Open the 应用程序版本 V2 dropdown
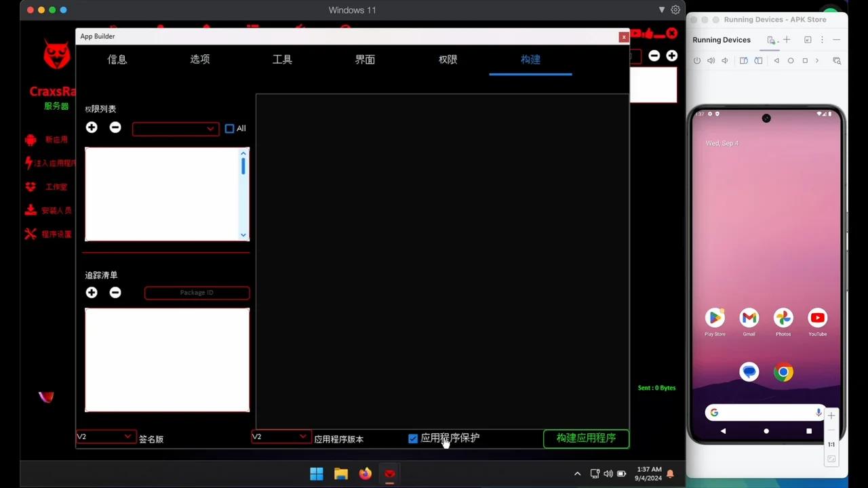The height and width of the screenshot is (488, 868). pos(280,437)
